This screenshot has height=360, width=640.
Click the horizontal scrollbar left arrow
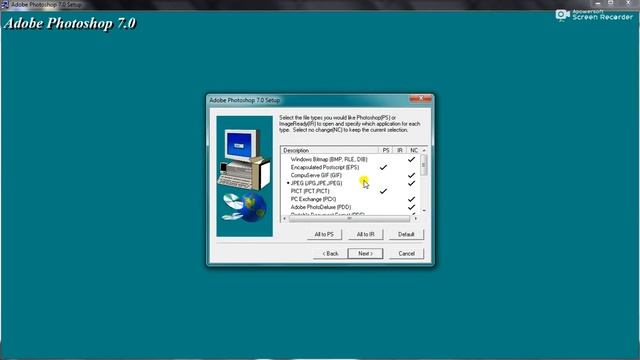click(x=284, y=219)
